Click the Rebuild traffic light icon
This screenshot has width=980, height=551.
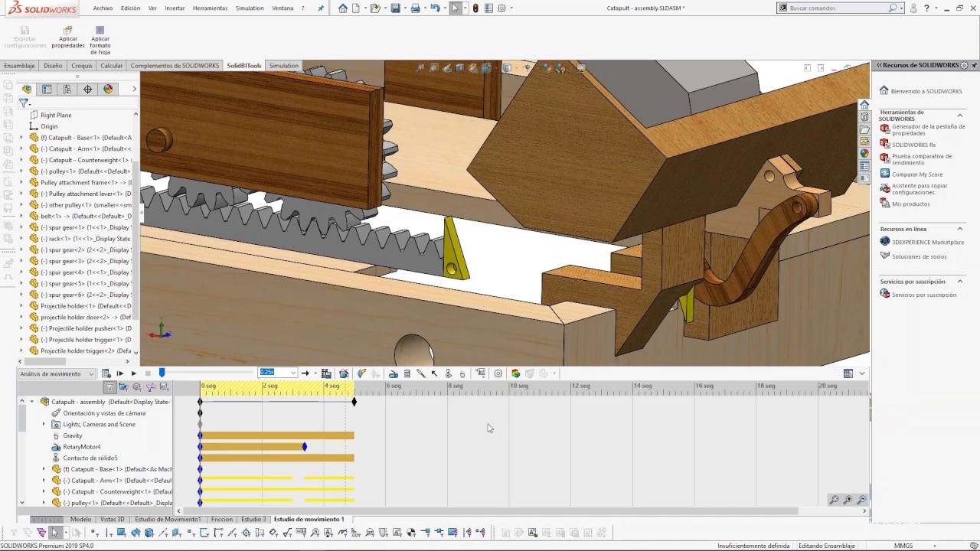pyautogui.click(x=475, y=8)
